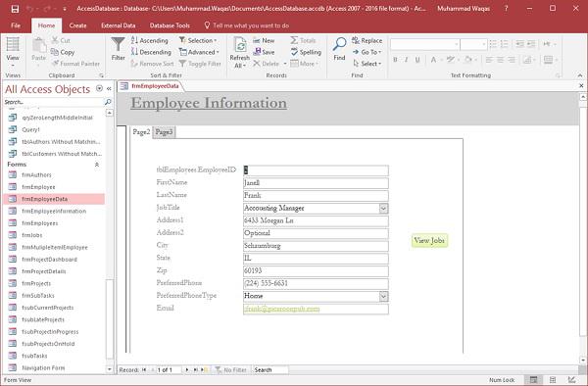Click Tell me what you want to do

pyautogui.click(x=247, y=25)
